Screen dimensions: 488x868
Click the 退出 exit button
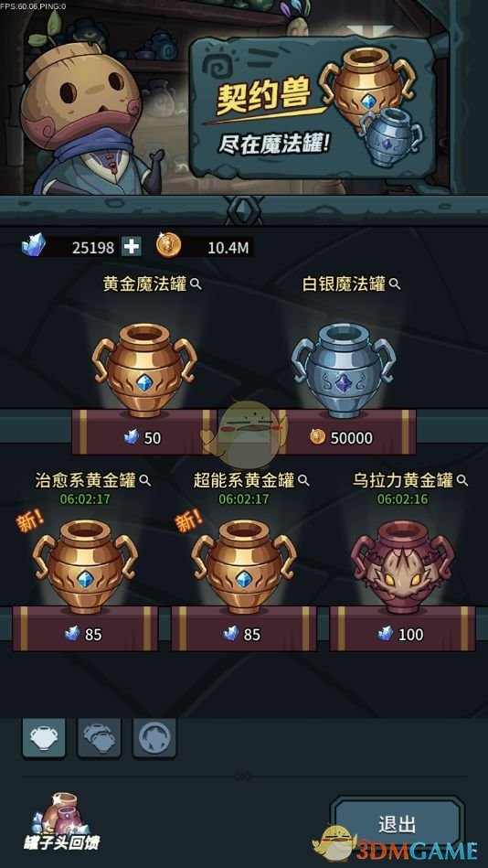coord(398,824)
